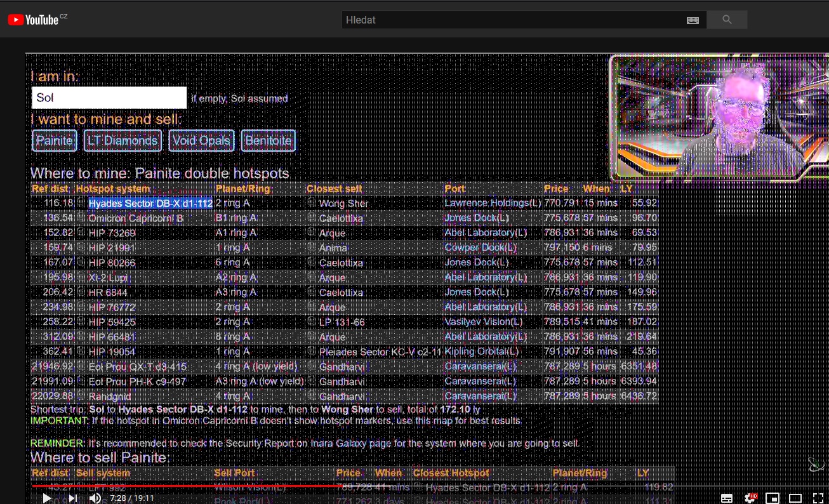Click the Ref dist header of hotspot table
Image resolution: width=829 pixels, height=504 pixels.
50,189
